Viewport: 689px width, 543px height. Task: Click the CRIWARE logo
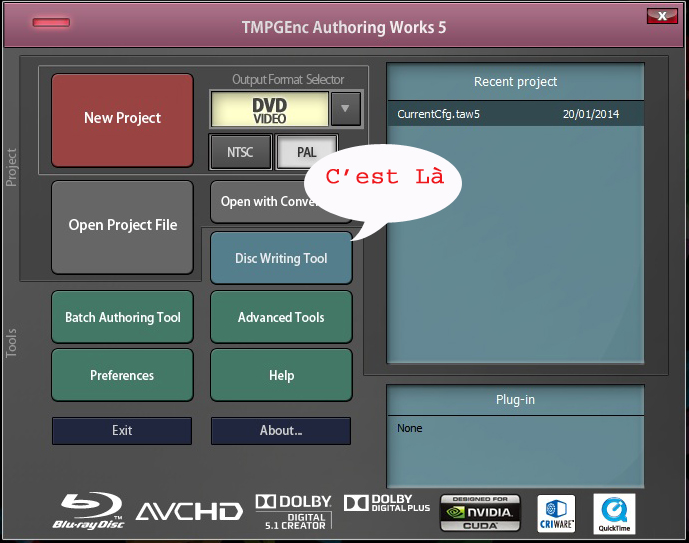(556, 514)
